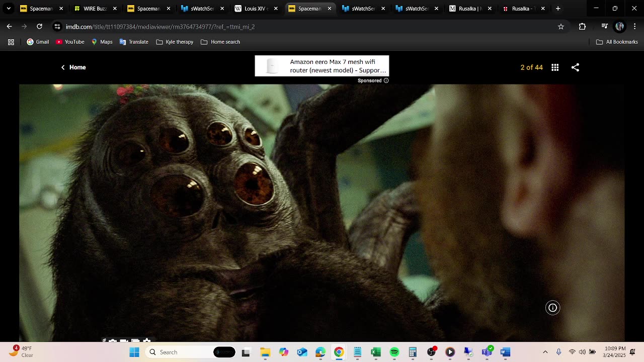
Task: Open Notepad from taskbar
Action: pyautogui.click(x=357, y=352)
